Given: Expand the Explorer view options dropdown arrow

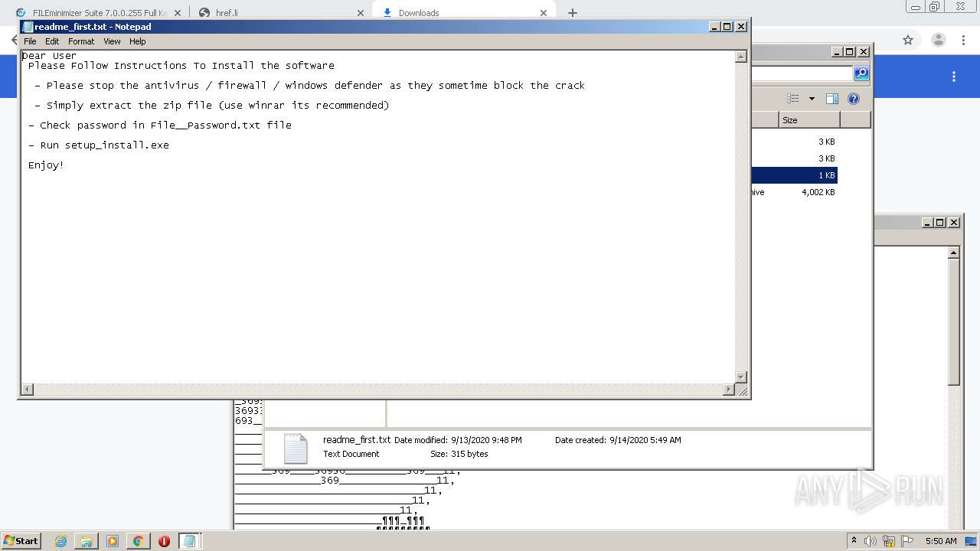Looking at the screenshot, I should click(811, 99).
